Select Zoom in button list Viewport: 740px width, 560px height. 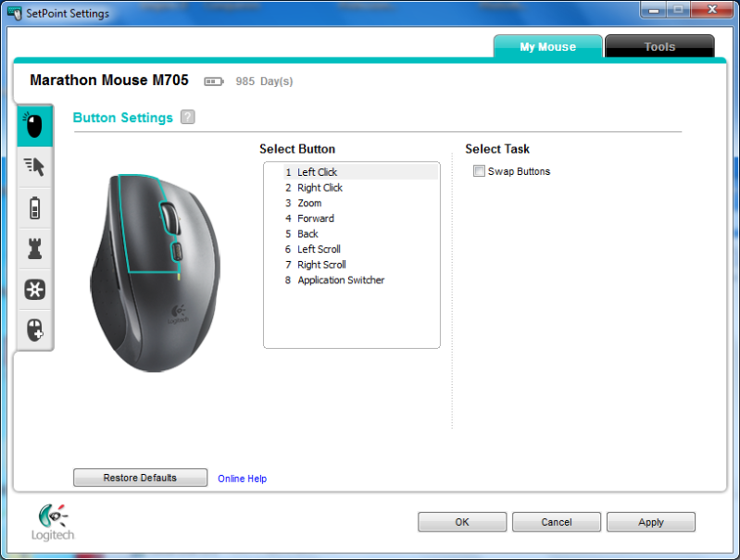click(360, 204)
